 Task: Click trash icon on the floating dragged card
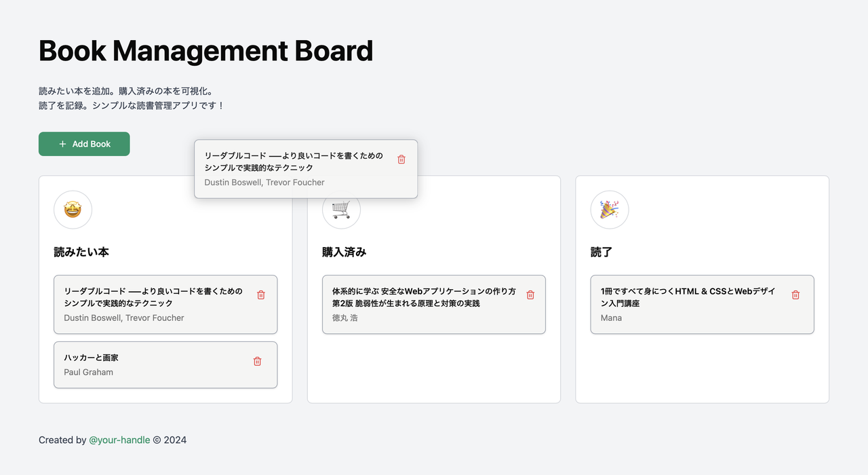(x=401, y=159)
